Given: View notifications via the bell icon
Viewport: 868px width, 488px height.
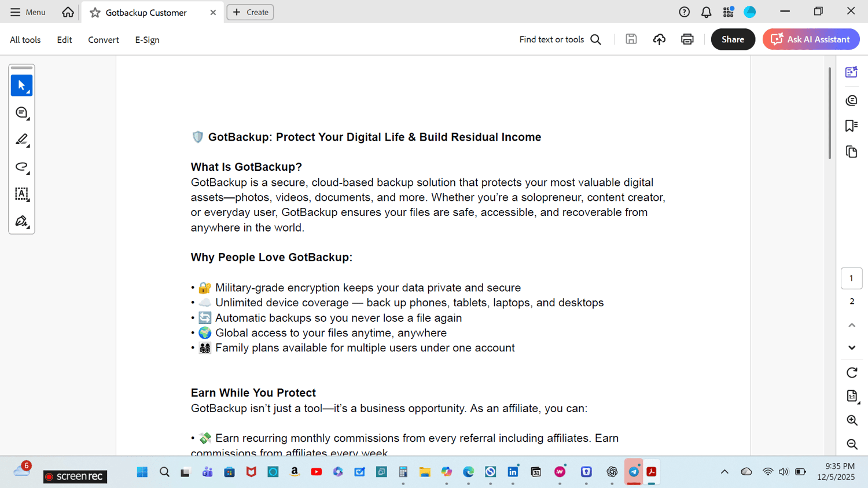Looking at the screenshot, I should (706, 12).
